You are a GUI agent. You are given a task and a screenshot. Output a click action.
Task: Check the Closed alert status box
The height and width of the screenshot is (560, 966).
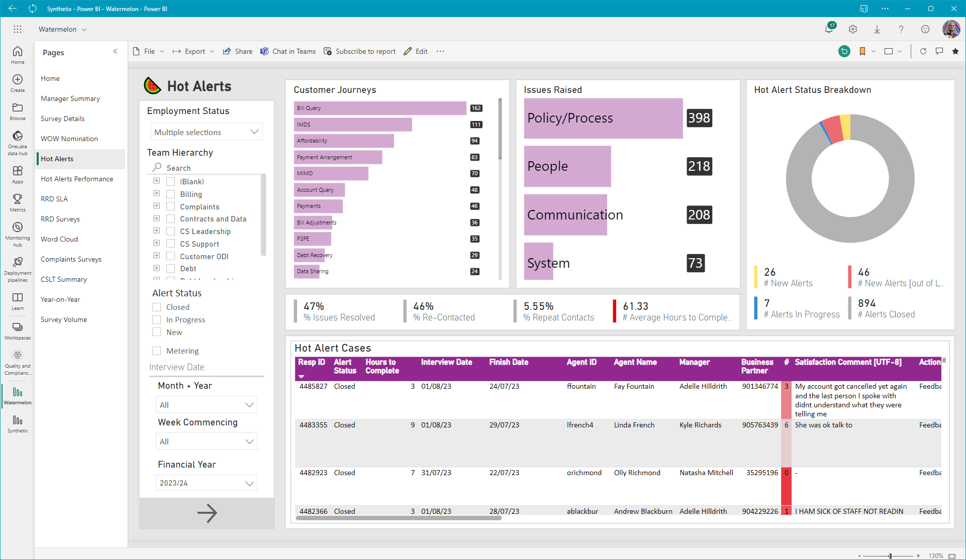tap(157, 307)
